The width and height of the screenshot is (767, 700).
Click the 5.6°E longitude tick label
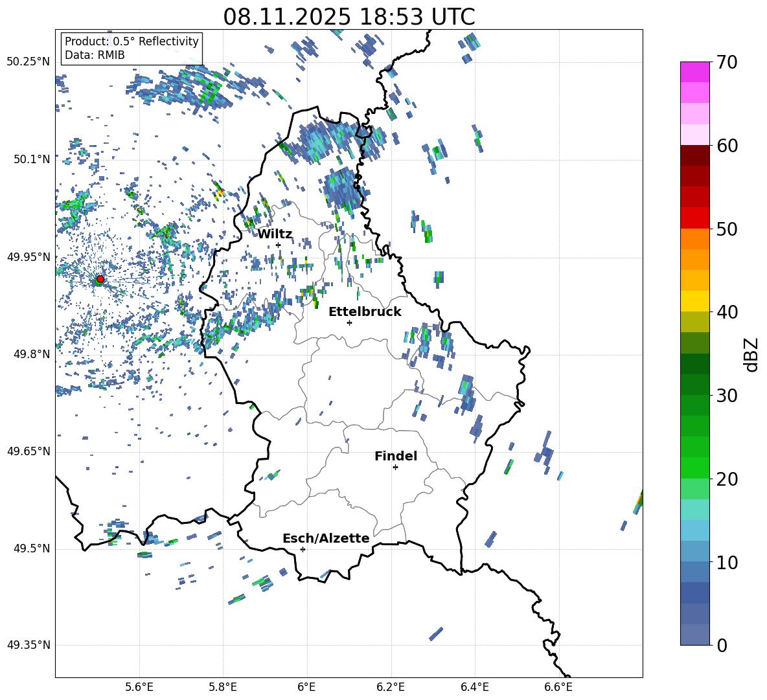(x=139, y=687)
